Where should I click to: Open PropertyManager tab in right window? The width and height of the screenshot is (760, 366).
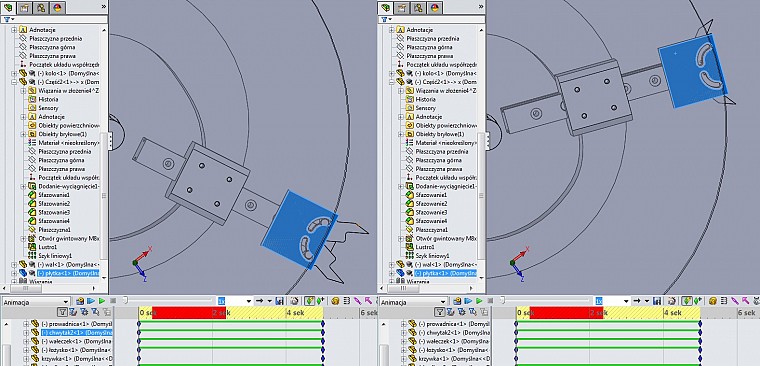(x=403, y=7)
